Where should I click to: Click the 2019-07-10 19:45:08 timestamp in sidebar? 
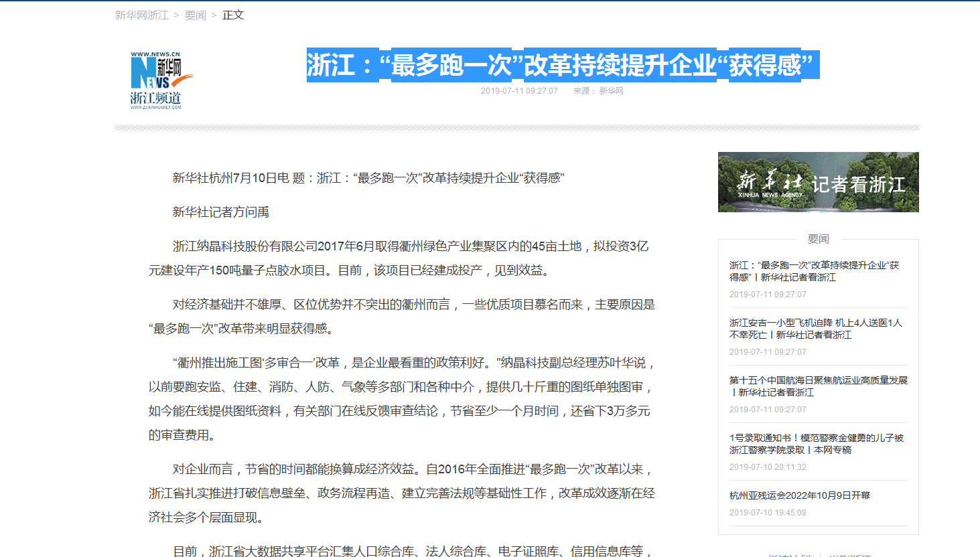(768, 513)
